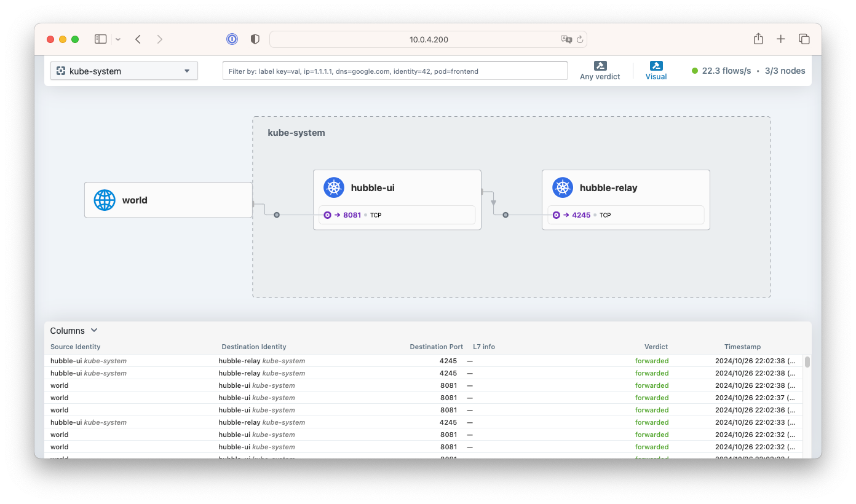Click port 4245 circle icon
This screenshot has width=856, height=504.
556,215
